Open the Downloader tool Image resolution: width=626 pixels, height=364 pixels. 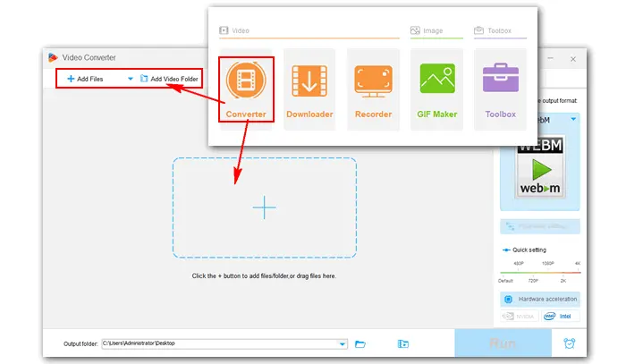click(309, 89)
